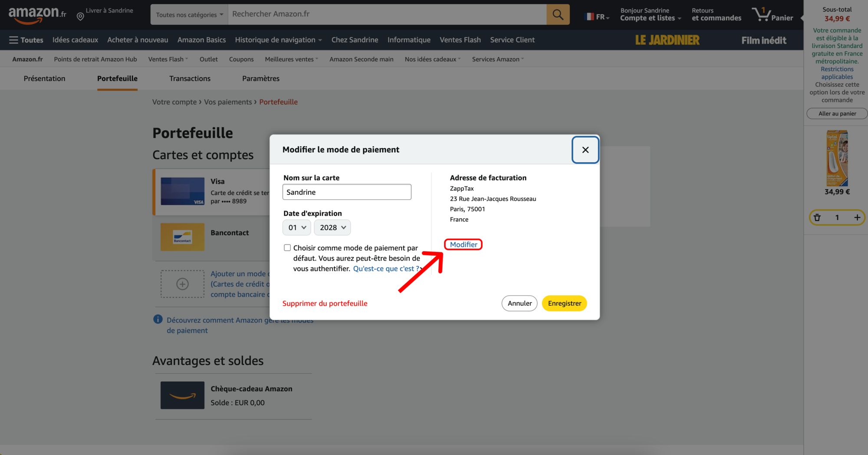
Task: Expand Services Amazon dropdown
Action: point(498,59)
